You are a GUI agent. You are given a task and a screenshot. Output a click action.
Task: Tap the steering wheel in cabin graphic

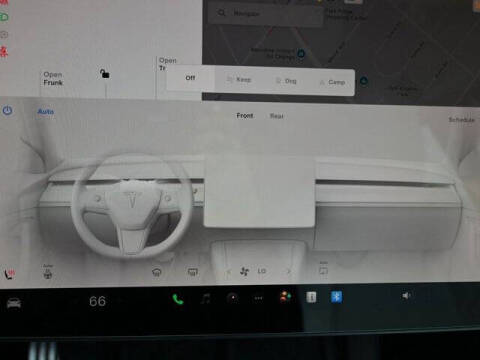[x=132, y=206]
